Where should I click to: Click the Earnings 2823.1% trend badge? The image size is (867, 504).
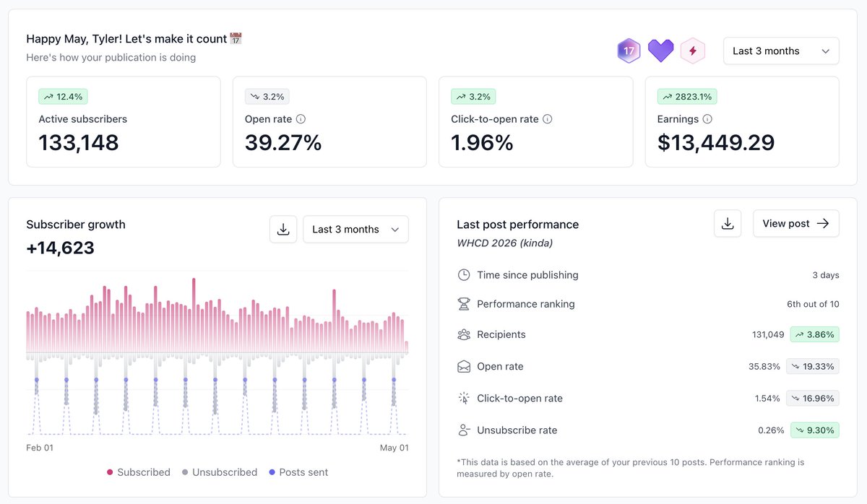click(687, 97)
